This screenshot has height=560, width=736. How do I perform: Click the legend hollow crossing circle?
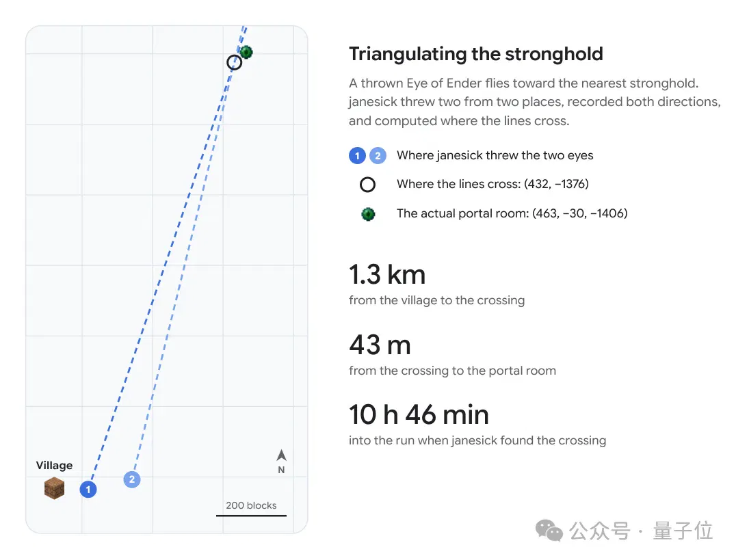click(367, 185)
